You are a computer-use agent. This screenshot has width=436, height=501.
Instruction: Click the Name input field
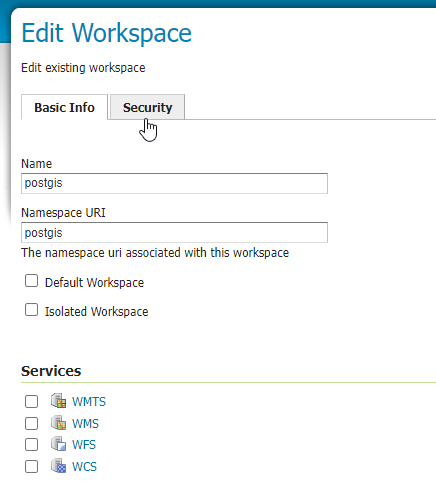click(174, 183)
